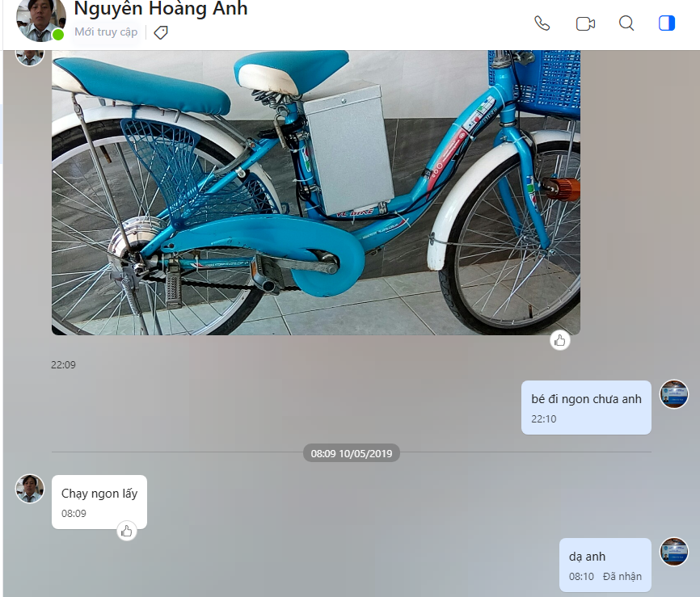The image size is (700, 597).
Task: Click sender avatar beside "Chạy ngon lấy"
Action: (30, 489)
